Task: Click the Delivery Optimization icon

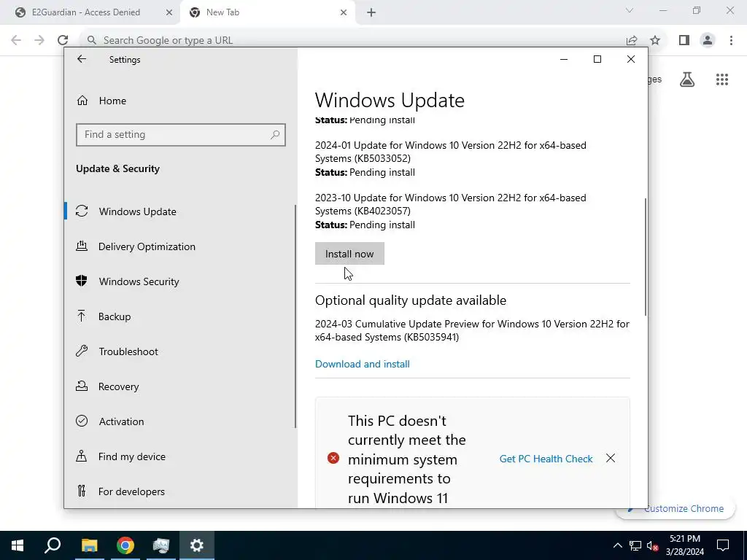Action: tap(82, 246)
